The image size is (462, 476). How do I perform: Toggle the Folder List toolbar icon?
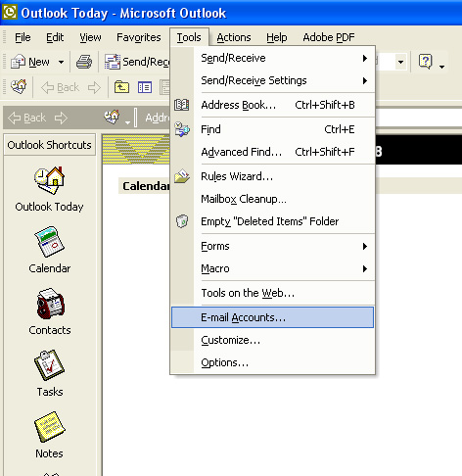pyautogui.click(x=145, y=87)
